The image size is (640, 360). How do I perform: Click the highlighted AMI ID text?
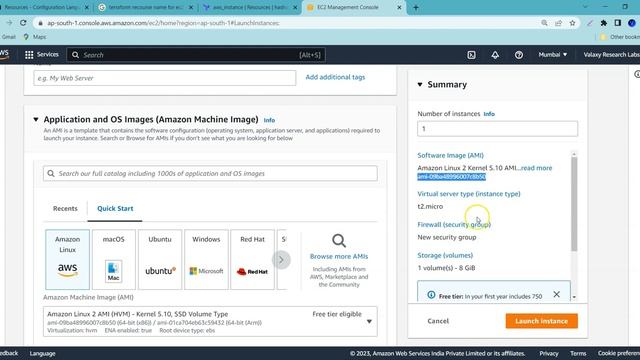coord(451,176)
